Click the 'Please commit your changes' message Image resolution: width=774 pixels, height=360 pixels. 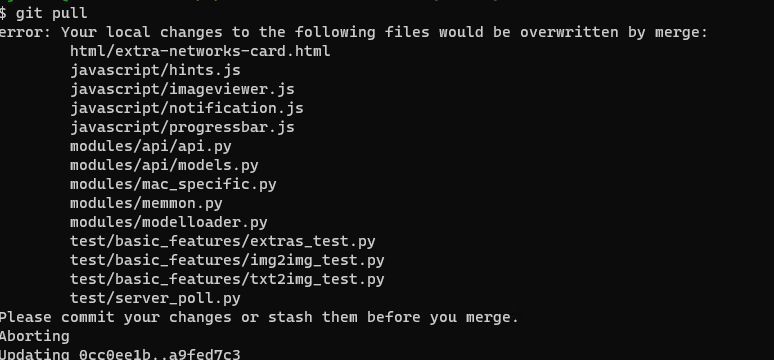click(259, 317)
